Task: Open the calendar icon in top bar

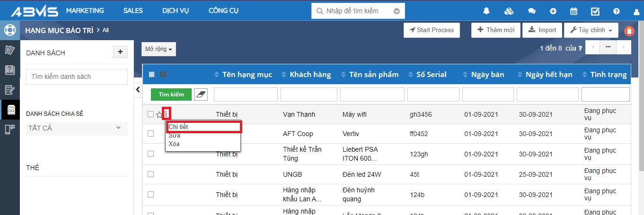Action: click(x=573, y=11)
